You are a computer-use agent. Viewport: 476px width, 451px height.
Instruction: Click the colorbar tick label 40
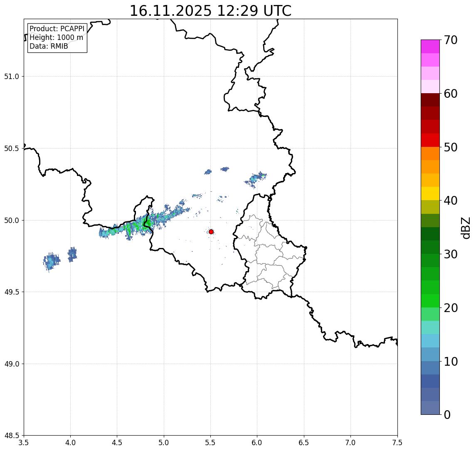click(451, 201)
